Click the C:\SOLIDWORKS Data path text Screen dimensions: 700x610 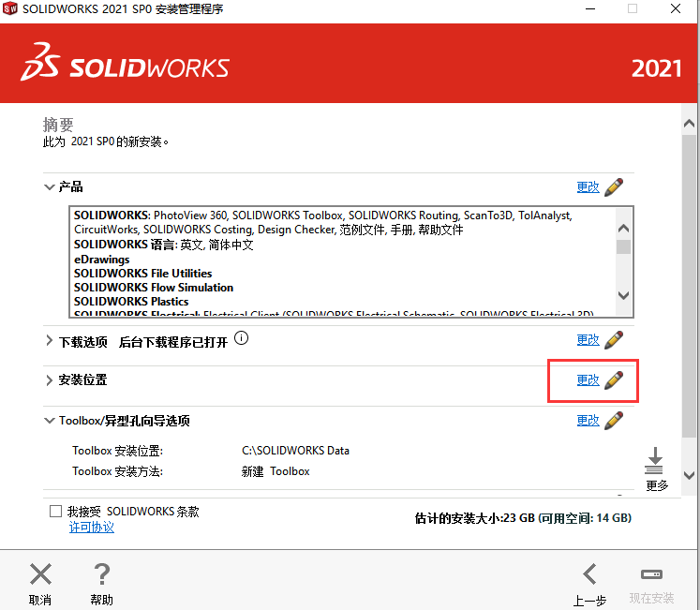[x=295, y=451]
